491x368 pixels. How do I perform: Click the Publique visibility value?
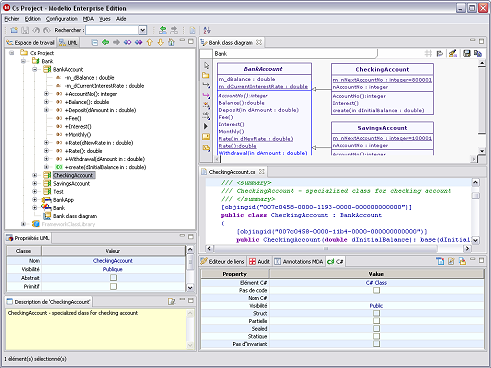pos(113,269)
